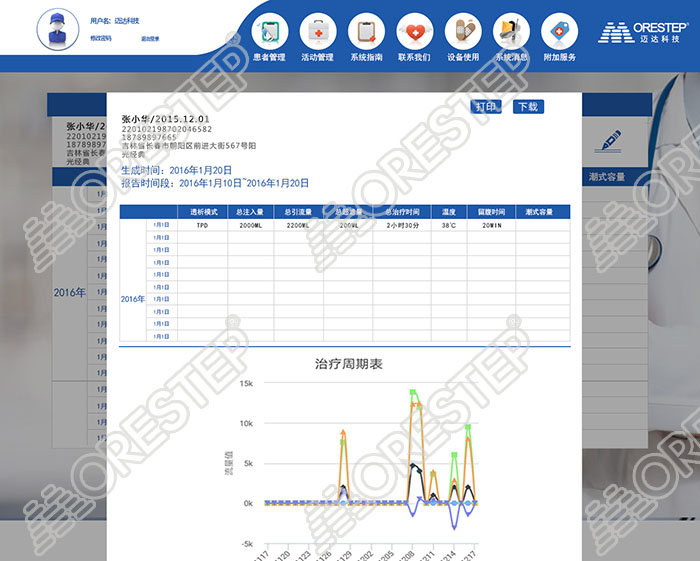Open the 系统指南 clipboard icon
Screen dimensions: 700x561
pyautogui.click(x=366, y=31)
